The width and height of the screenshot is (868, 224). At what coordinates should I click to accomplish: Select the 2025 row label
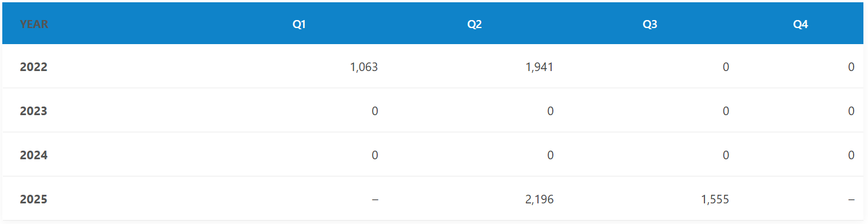click(x=34, y=199)
